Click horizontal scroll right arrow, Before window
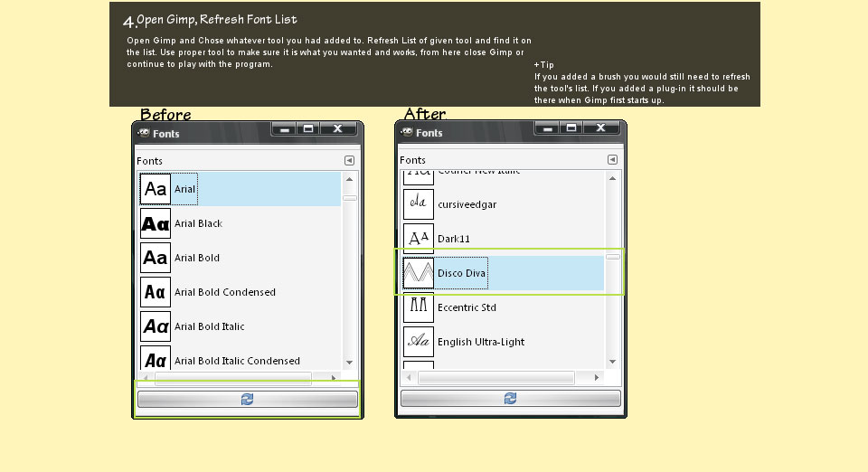Screen dimensions: 868x472 (334, 378)
